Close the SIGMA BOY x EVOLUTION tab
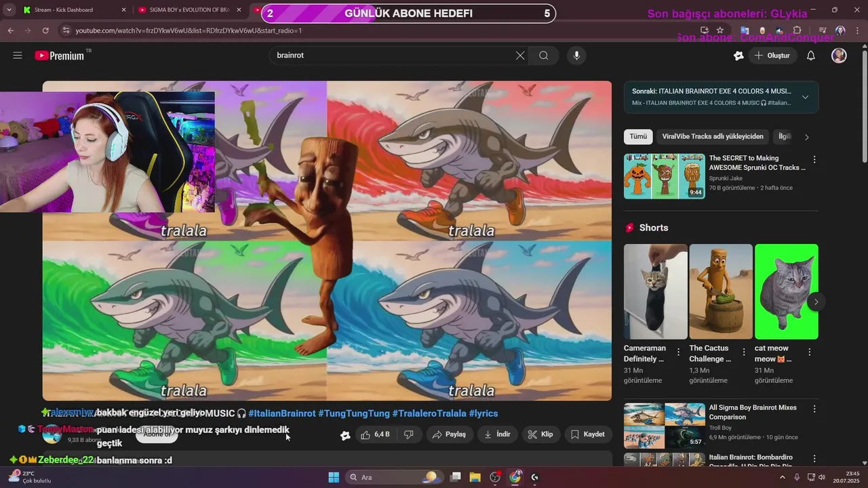Screen dimensions: 868x488 [239, 10]
